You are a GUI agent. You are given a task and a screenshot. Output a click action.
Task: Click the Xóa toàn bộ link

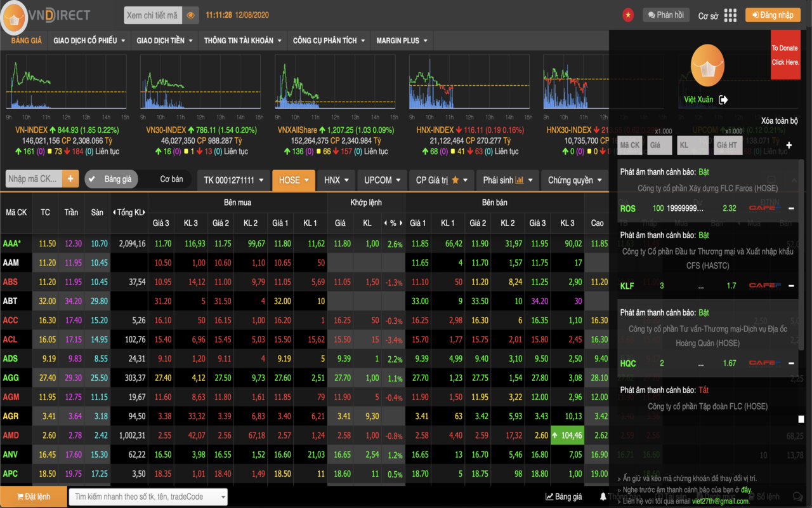pos(780,121)
